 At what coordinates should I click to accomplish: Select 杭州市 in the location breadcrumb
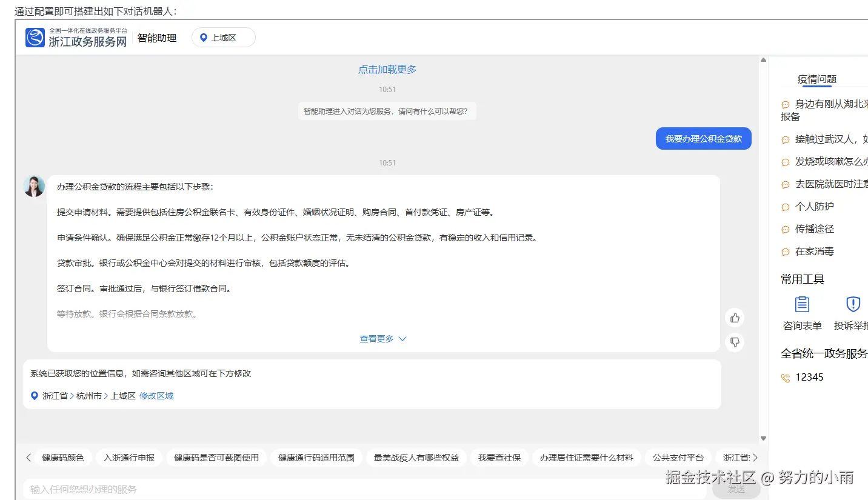tap(89, 396)
